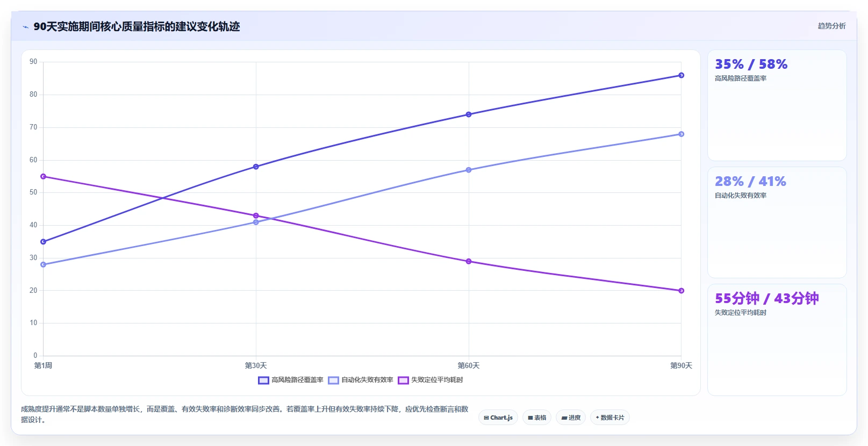Click 失败定位平均耗时 caption in the third stat card

coord(741,313)
